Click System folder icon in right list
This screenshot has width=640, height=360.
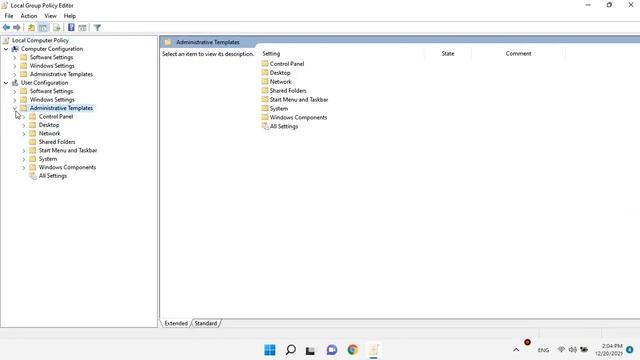coord(265,109)
